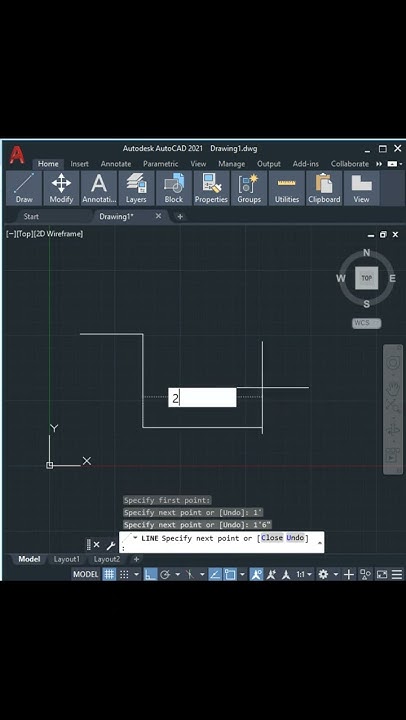Screen dimensions: 406x720
Task: Open the Groups panel
Action: 249,188
